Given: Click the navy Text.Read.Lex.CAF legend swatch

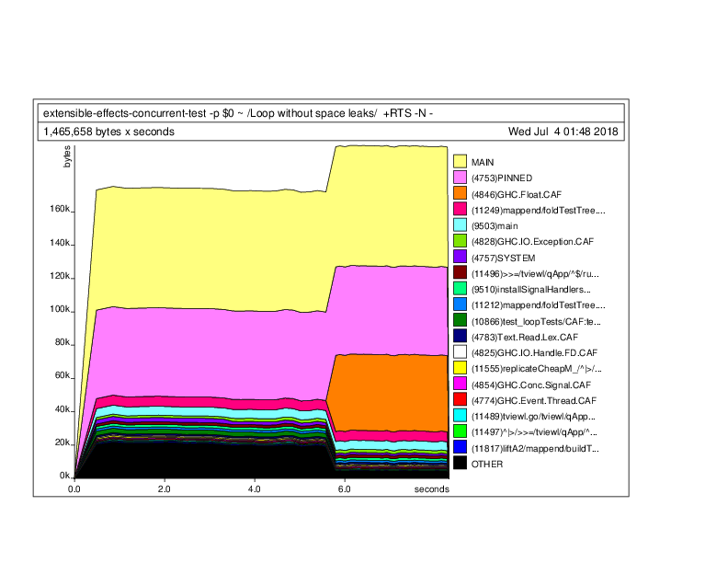Looking at the screenshot, I should (461, 336).
